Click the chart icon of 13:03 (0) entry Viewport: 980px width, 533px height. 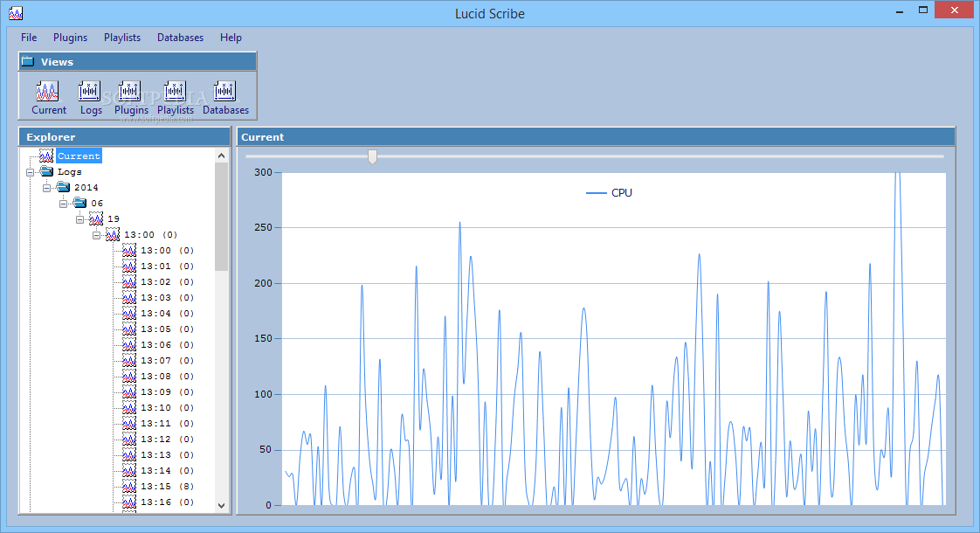point(129,297)
